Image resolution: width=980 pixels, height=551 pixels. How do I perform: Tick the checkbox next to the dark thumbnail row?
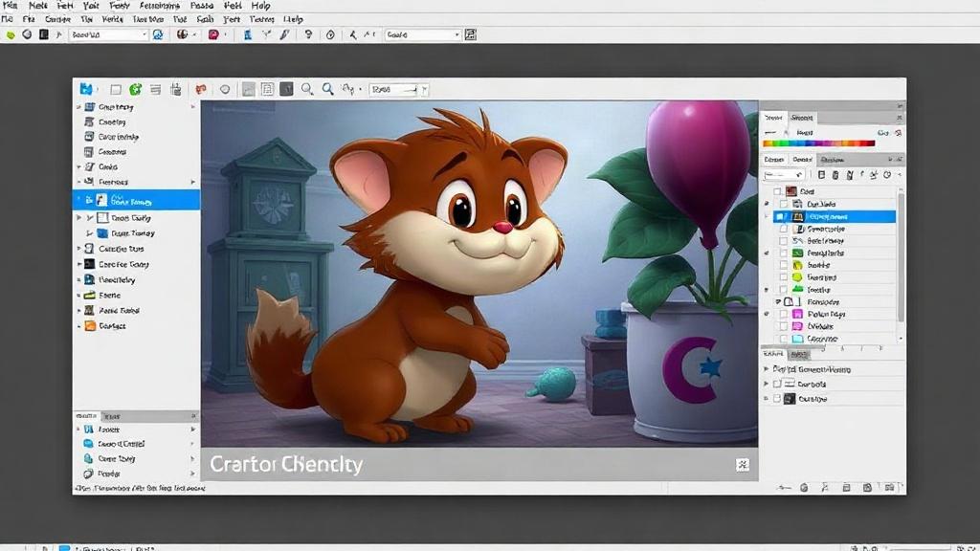tap(777, 399)
